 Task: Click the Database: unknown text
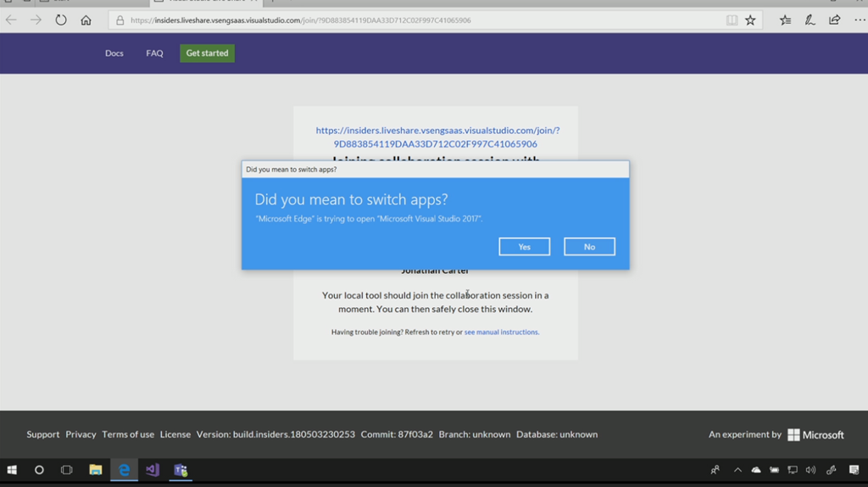(x=557, y=434)
